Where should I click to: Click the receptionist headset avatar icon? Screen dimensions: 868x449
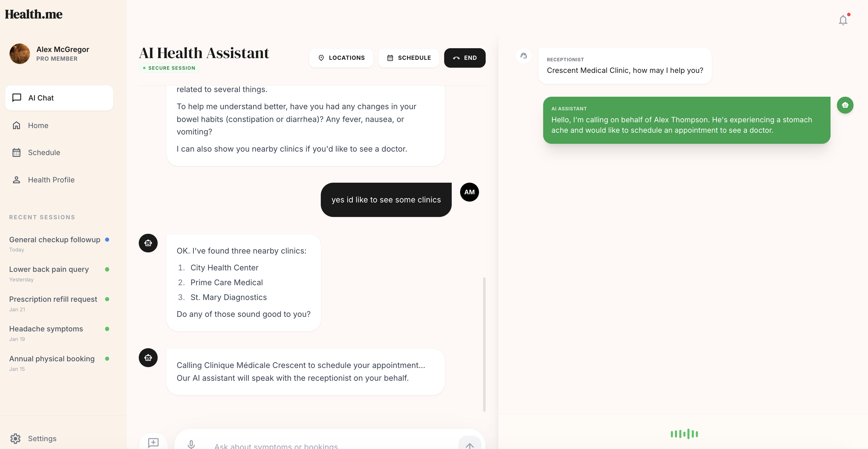pos(523,56)
